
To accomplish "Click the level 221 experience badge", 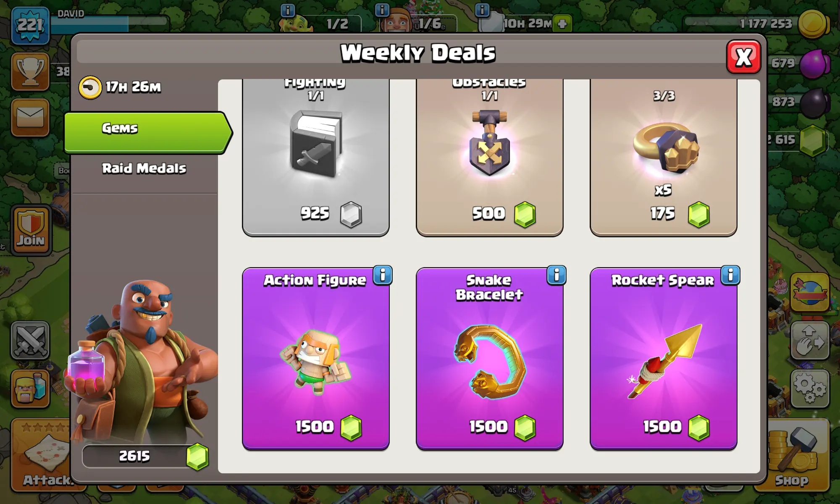I will point(30,25).
